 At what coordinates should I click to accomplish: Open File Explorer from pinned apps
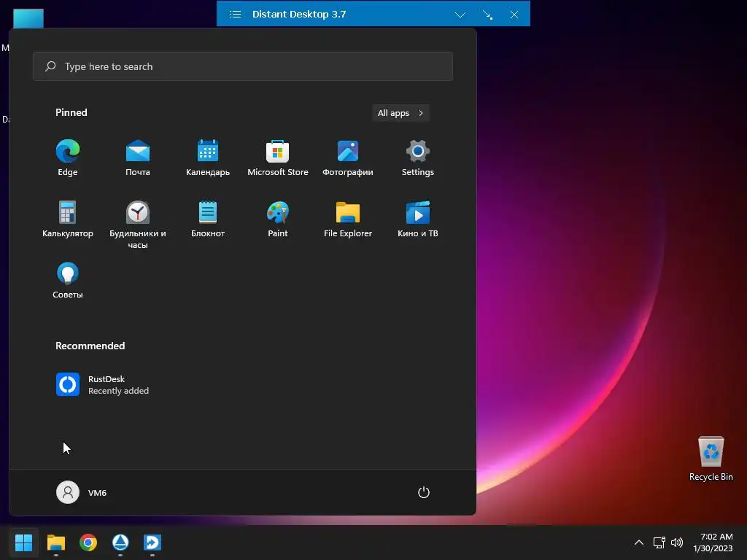tap(348, 219)
